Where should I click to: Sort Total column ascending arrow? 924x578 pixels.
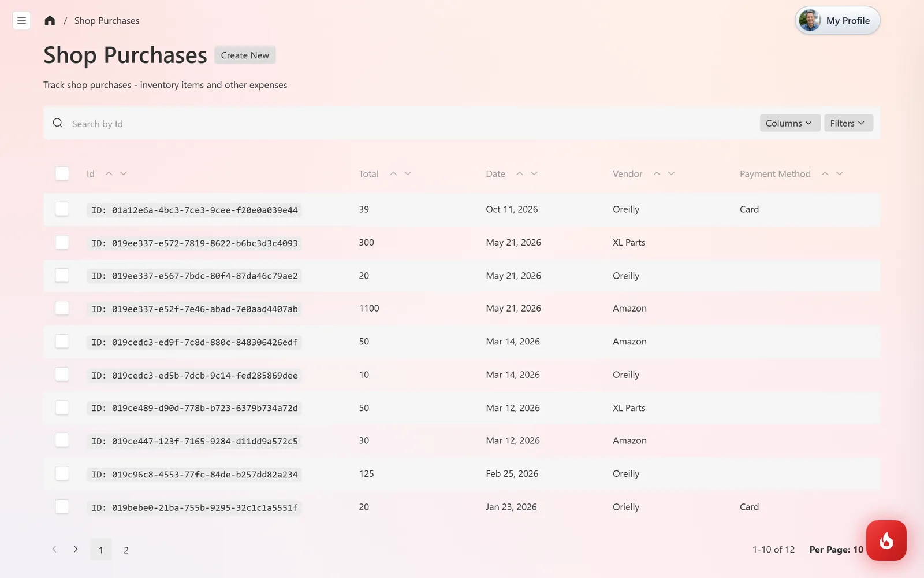393,173
